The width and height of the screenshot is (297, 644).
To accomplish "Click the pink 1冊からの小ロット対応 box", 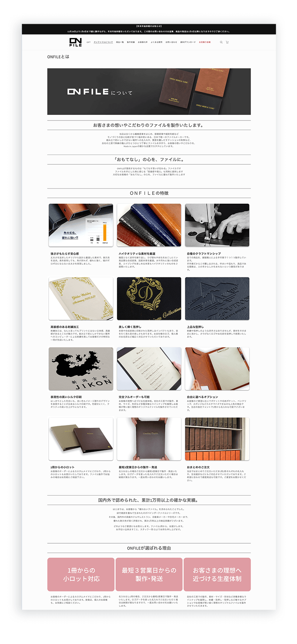I will click(81, 574).
